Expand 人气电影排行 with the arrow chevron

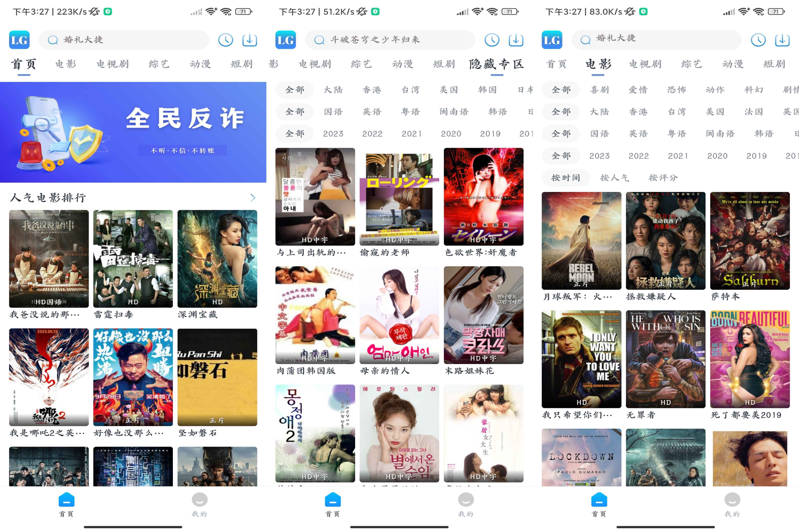(253, 198)
